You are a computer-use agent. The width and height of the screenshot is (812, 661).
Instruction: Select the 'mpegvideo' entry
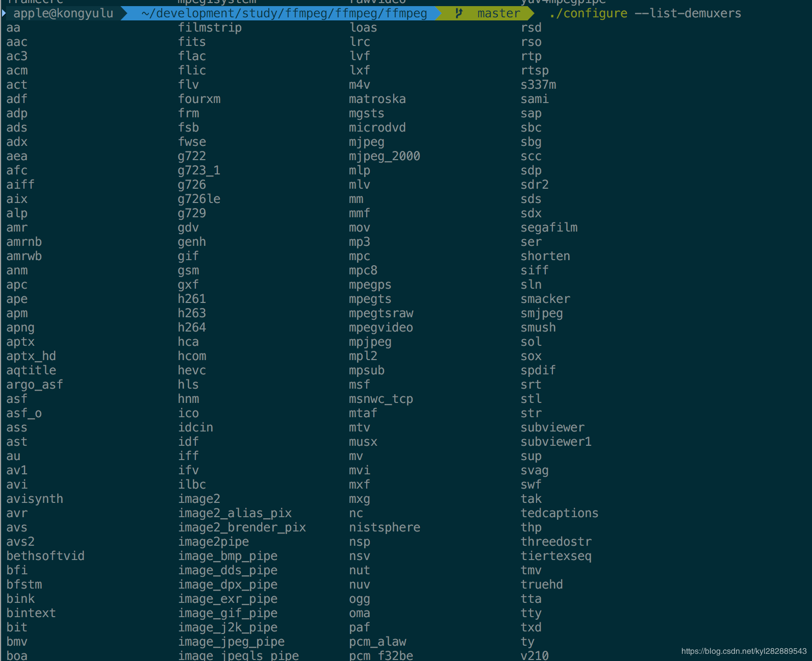(x=382, y=327)
